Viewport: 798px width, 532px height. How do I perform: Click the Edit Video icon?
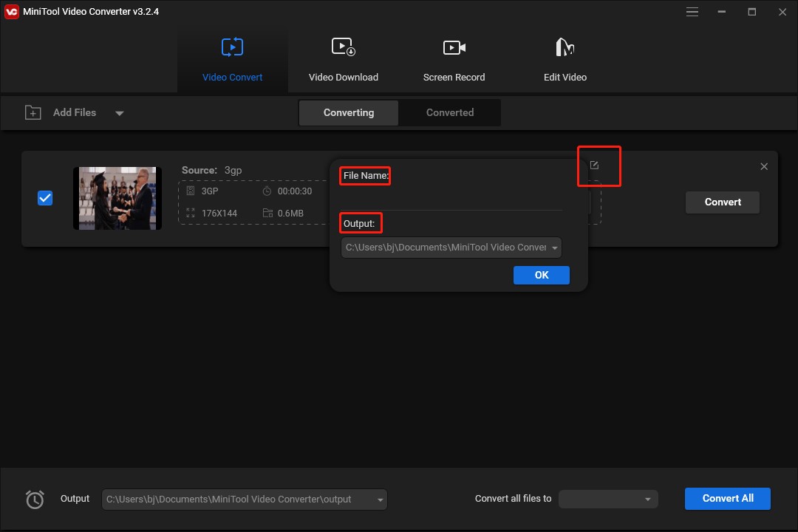(x=565, y=47)
